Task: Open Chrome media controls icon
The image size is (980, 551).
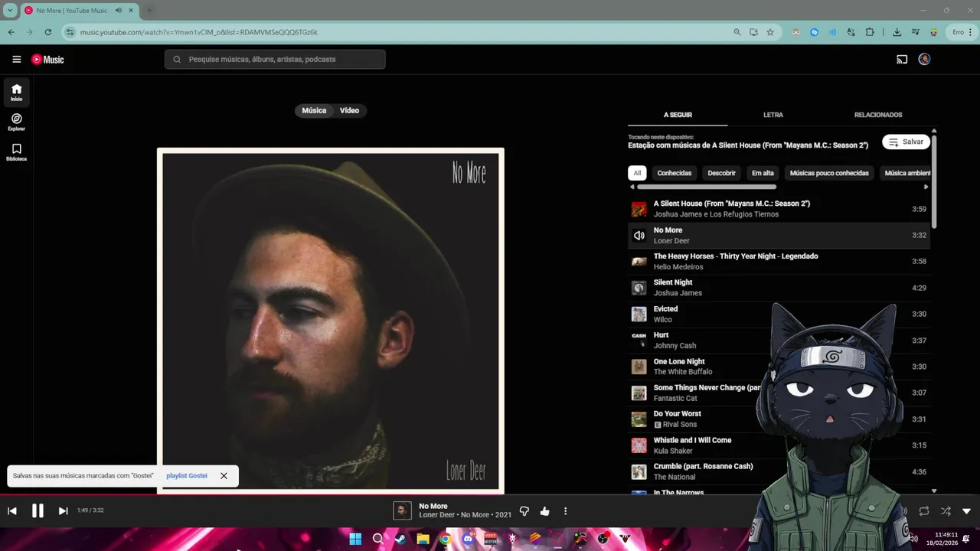Action: point(915,32)
